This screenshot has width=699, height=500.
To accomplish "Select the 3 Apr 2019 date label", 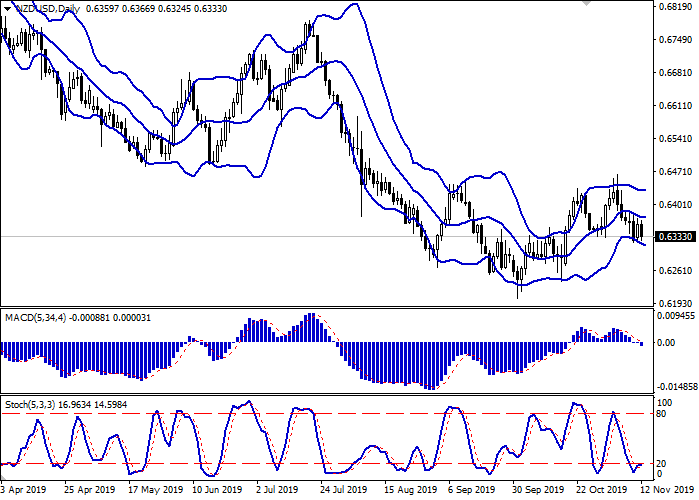I will tap(23, 491).
